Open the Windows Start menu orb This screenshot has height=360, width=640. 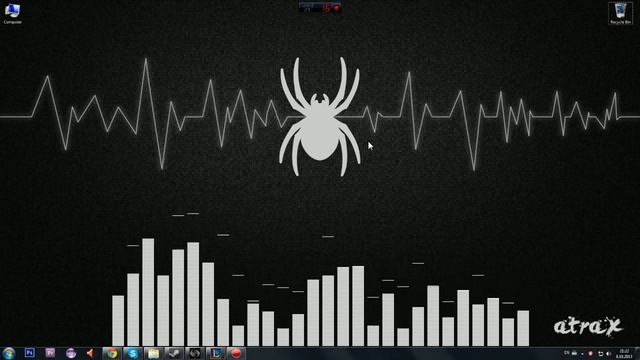[9, 353]
